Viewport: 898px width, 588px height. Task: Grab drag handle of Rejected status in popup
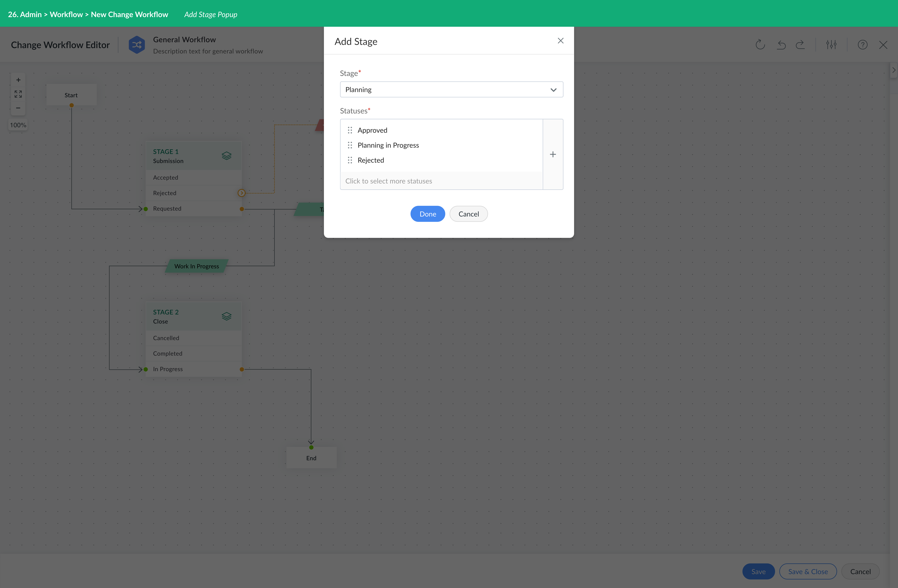[350, 160]
